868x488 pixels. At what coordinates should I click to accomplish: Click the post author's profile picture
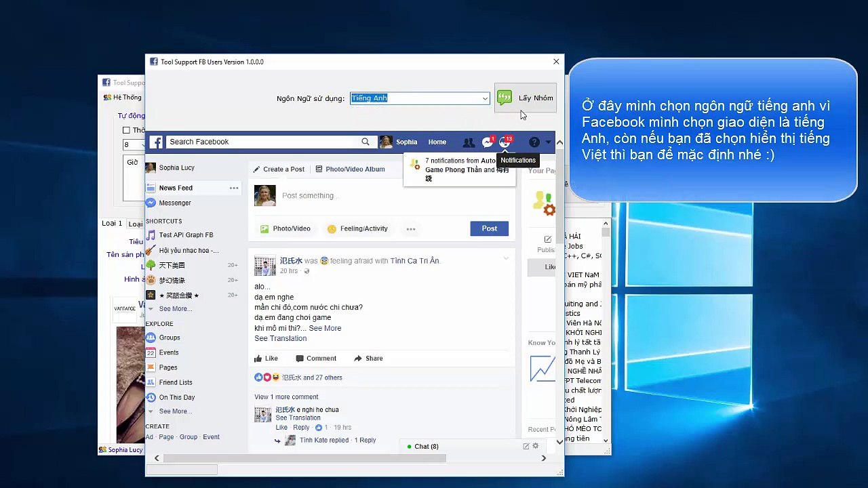(x=264, y=265)
